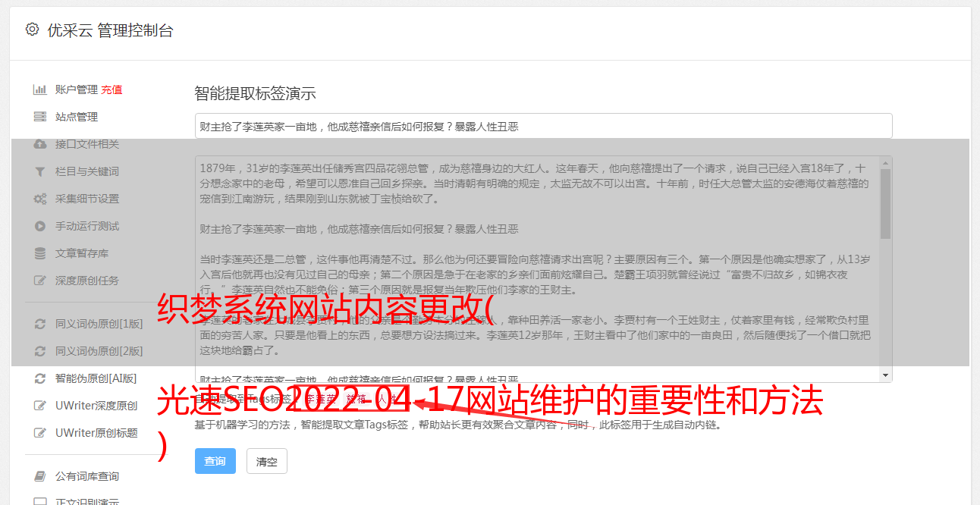Open UWriter深度原创 menu item
The width and height of the screenshot is (980, 505).
tap(86, 406)
